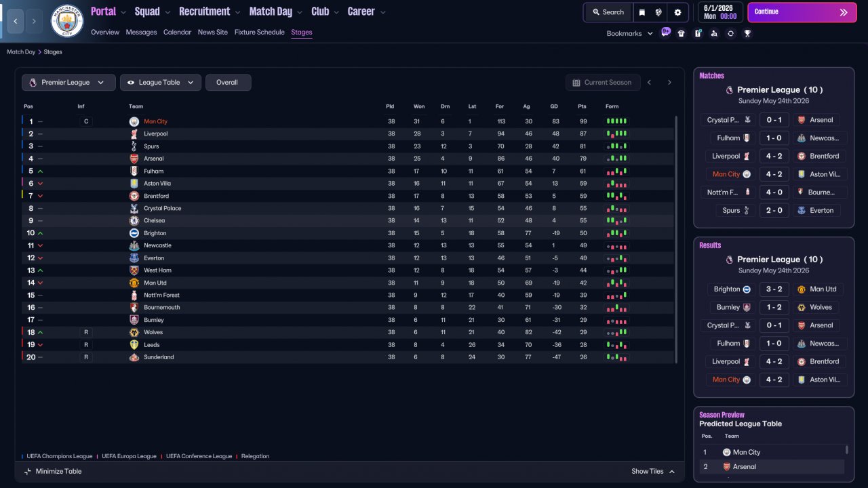Click West Ham in the league table
868x488 pixels.
[x=157, y=270]
